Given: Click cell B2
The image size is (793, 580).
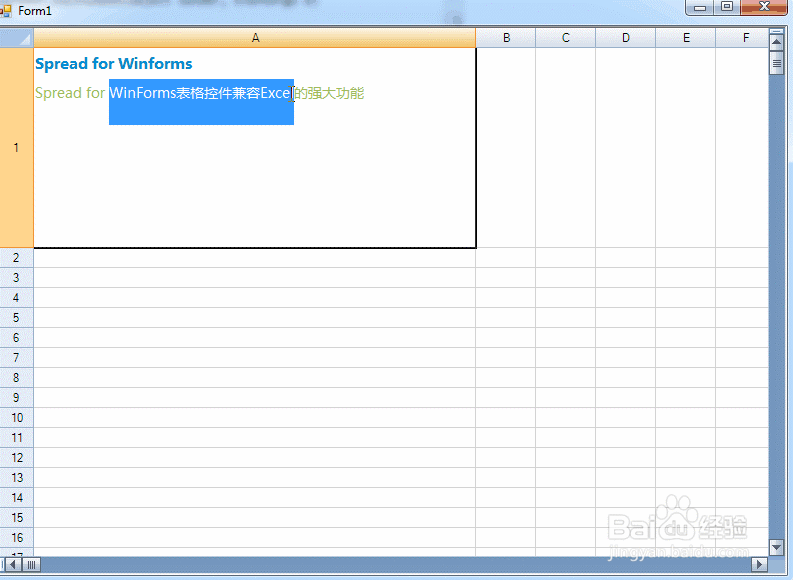Looking at the screenshot, I should click(506, 258).
